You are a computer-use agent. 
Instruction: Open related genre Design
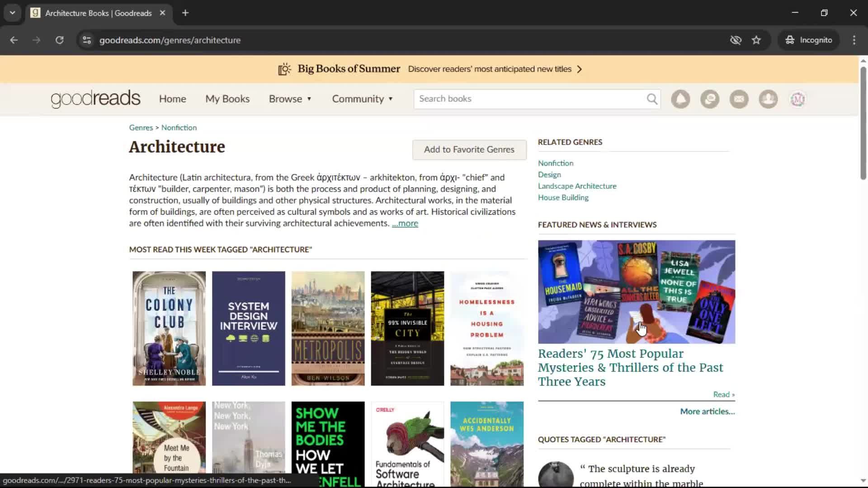pos(549,175)
